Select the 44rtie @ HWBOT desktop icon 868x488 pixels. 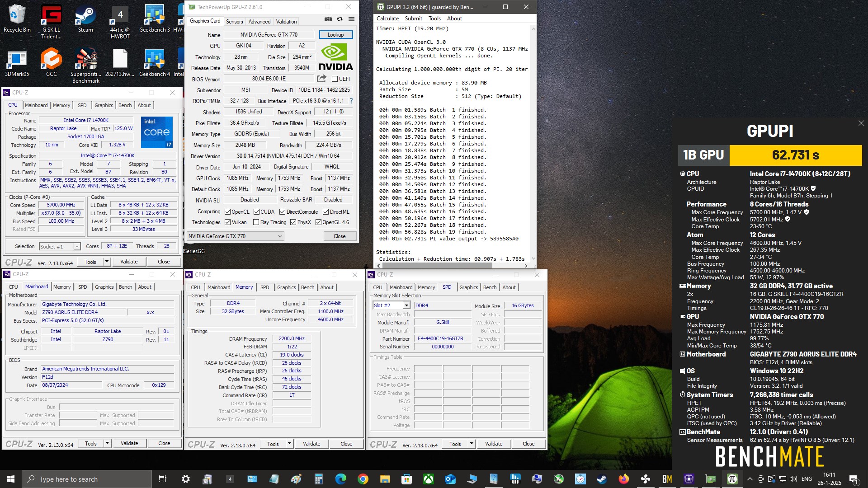point(120,22)
